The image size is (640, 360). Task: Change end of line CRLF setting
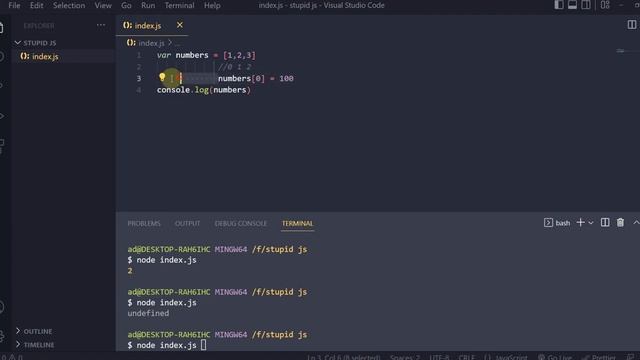(467, 357)
